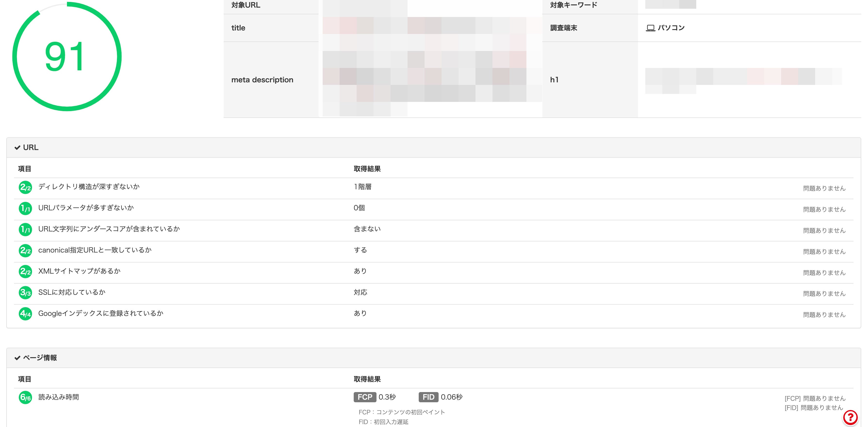The width and height of the screenshot is (868, 427).
Task: Click the 2/2 badge for the canonical URL row
Action: coord(25,251)
